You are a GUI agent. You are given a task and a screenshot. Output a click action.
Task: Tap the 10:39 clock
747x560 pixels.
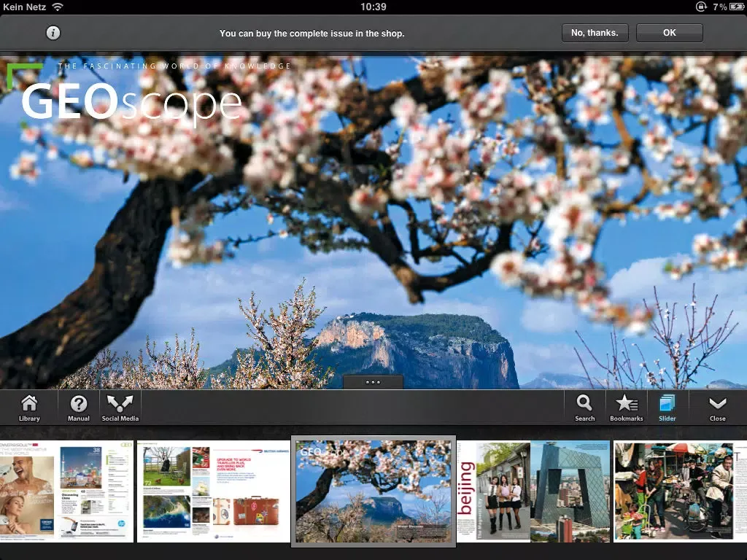373,7
